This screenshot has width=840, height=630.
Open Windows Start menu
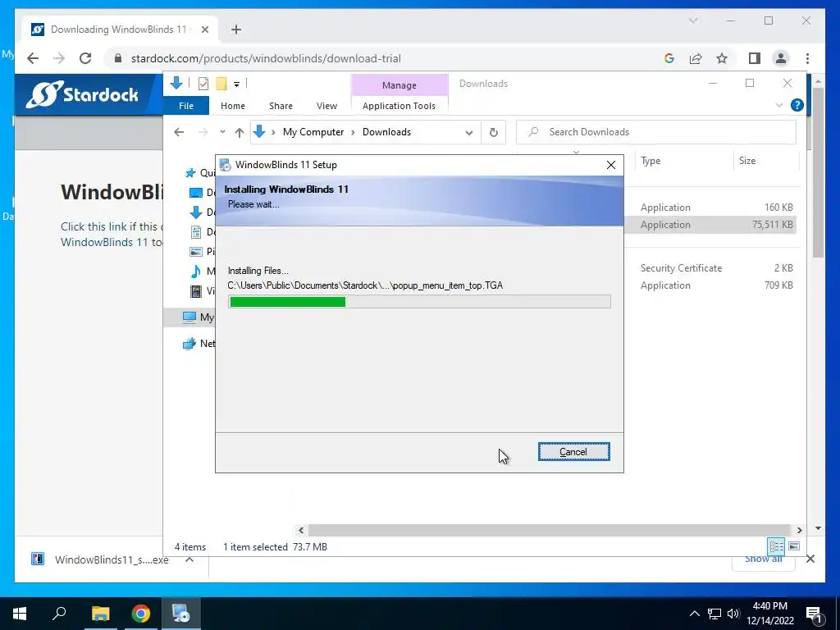point(20,614)
